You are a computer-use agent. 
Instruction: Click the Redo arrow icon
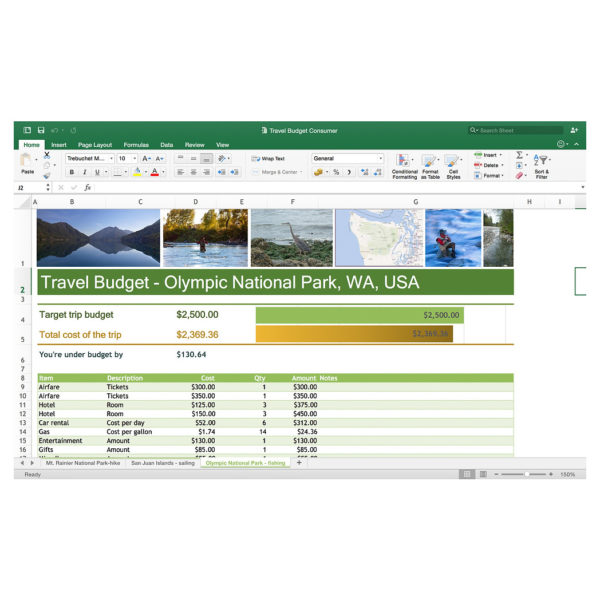[x=73, y=130]
